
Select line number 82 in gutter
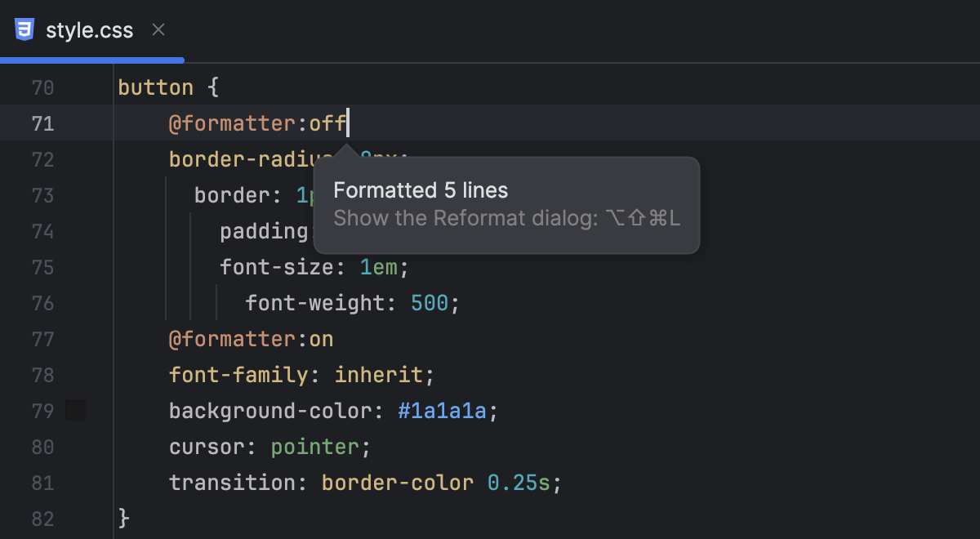[x=42, y=518]
